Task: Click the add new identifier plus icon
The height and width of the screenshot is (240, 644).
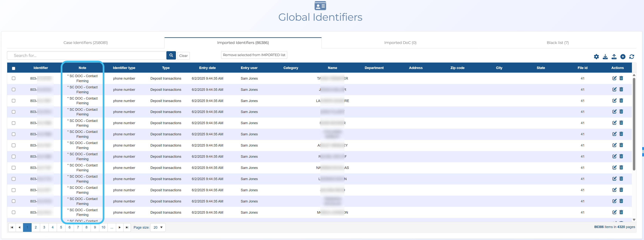Action: 623,57
